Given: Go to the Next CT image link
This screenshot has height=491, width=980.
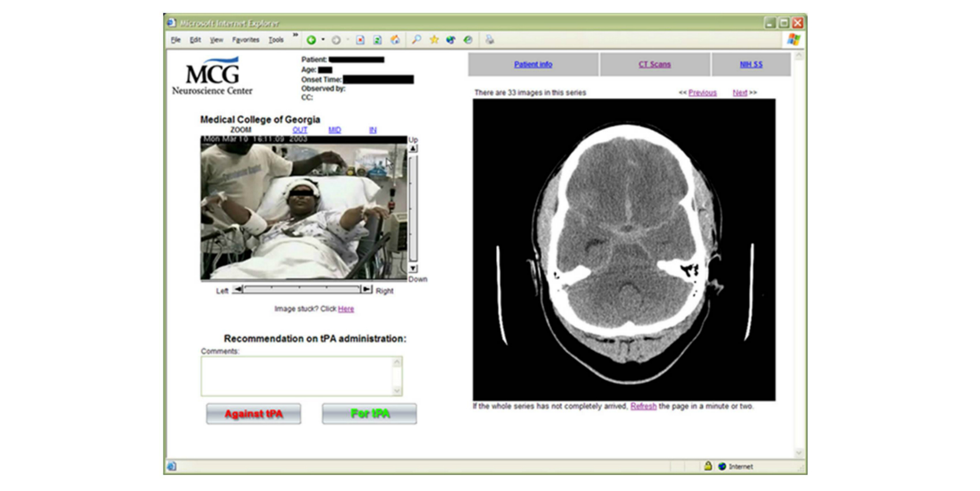Looking at the screenshot, I should coord(740,93).
